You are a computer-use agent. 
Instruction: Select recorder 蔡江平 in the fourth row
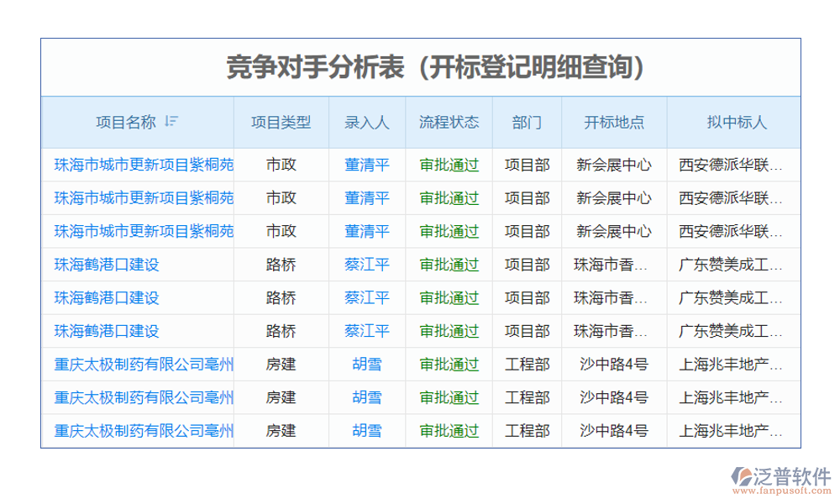(367, 264)
